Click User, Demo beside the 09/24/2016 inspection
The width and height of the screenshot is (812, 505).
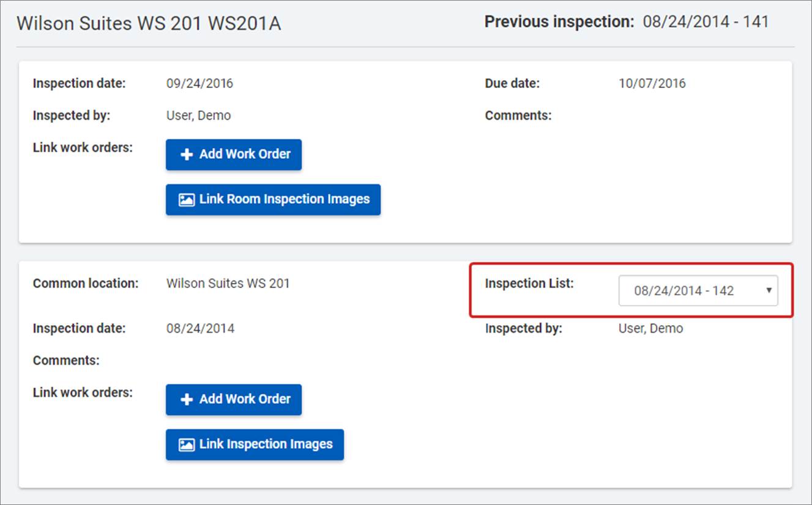[x=198, y=116]
